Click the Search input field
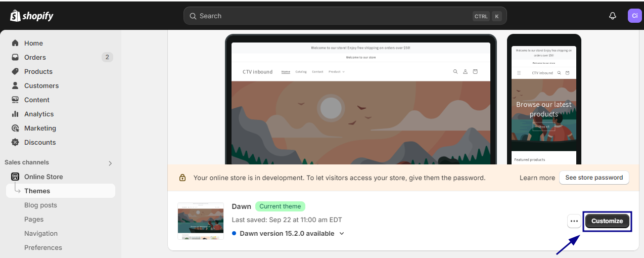 coord(345,16)
